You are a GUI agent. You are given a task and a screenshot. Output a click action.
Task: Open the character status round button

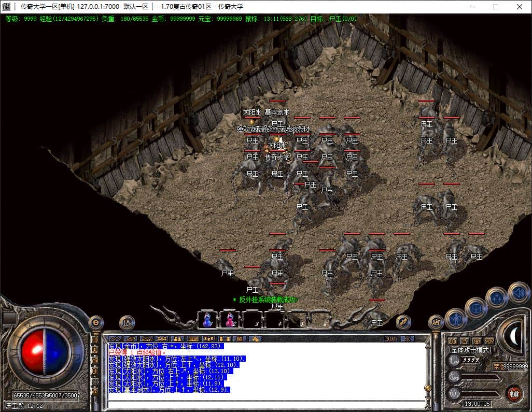coord(456,319)
